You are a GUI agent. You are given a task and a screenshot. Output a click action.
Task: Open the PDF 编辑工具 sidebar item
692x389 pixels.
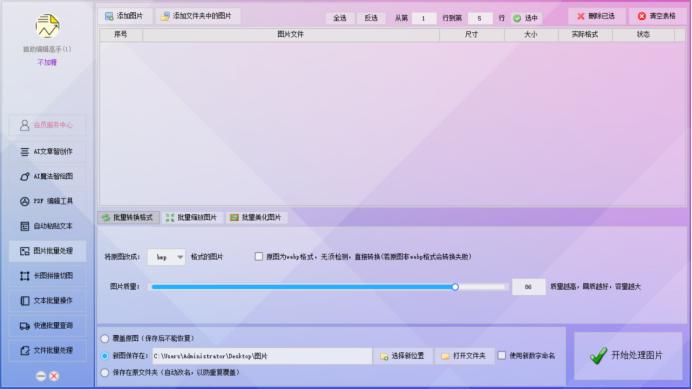[x=47, y=201]
